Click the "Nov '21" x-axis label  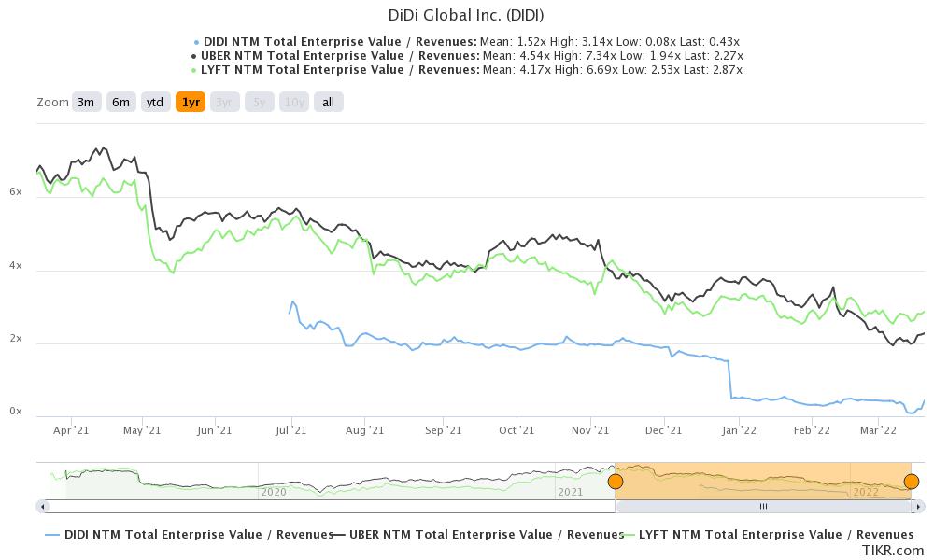tap(590, 430)
